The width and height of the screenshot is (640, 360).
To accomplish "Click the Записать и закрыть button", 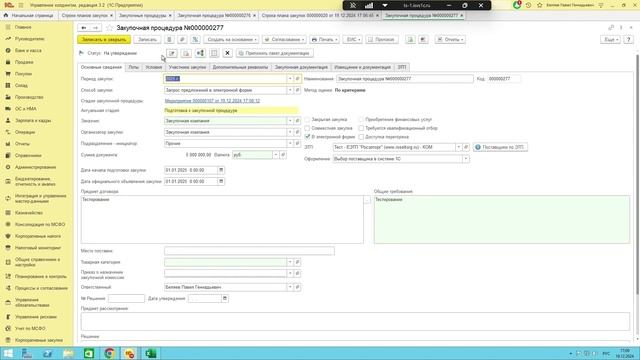I will coord(104,40).
